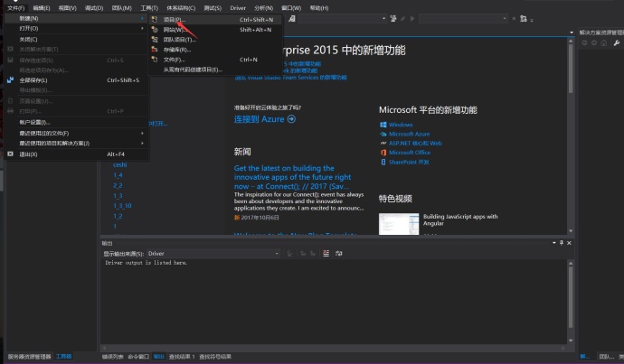Click the Azure arrow circle icon
This screenshot has height=364, width=624.
(291, 119)
